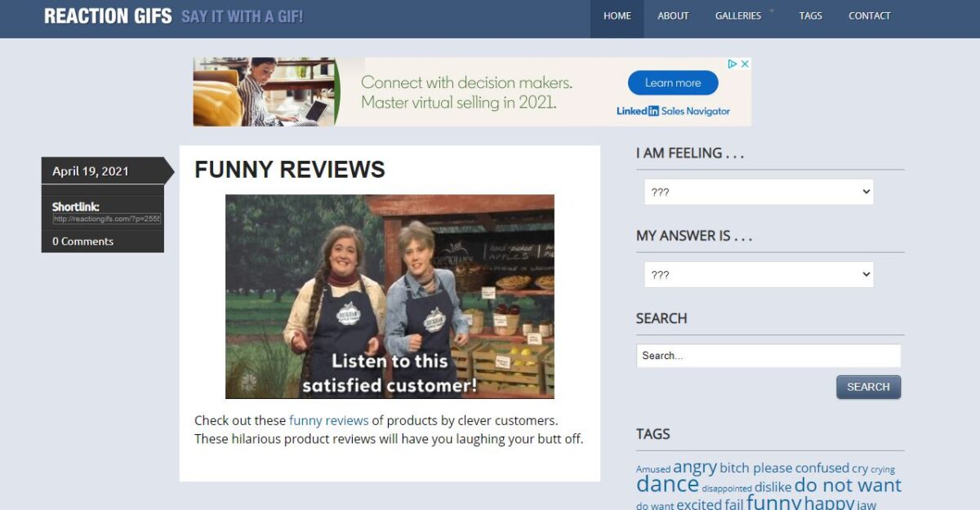Navigate to the Tags menu item
This screenshot has width=980, height=510.
coord(810,16)
